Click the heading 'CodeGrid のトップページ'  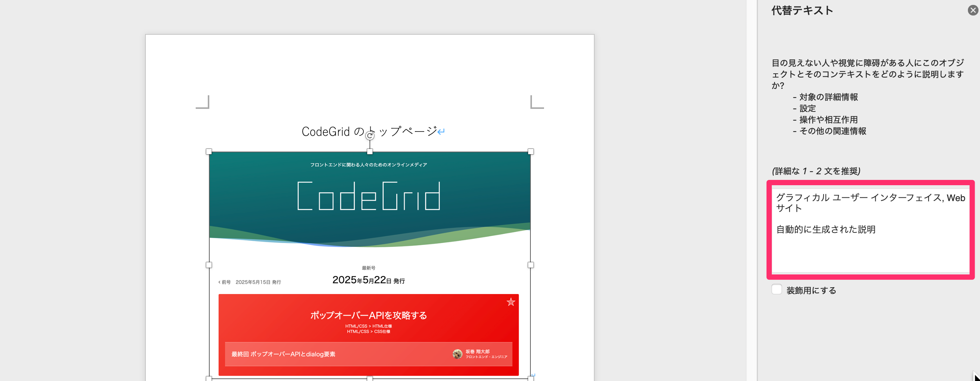tap(369, 131)
